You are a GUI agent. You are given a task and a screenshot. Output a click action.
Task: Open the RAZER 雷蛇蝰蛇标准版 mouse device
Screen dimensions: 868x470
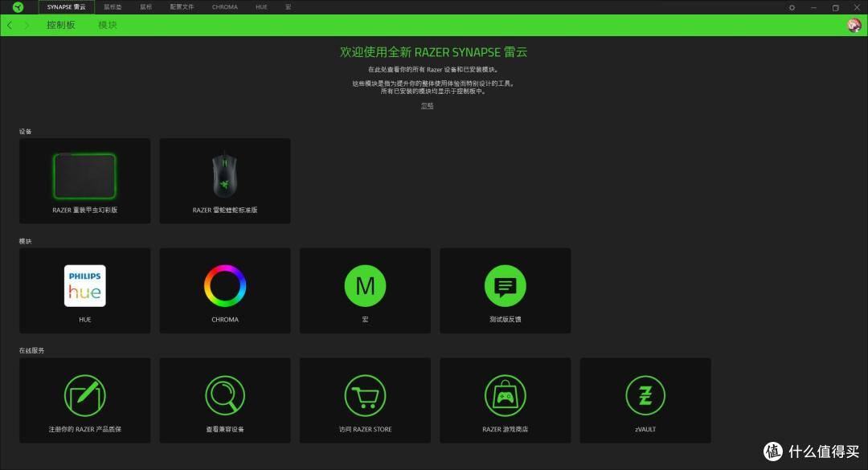point(225,181)
